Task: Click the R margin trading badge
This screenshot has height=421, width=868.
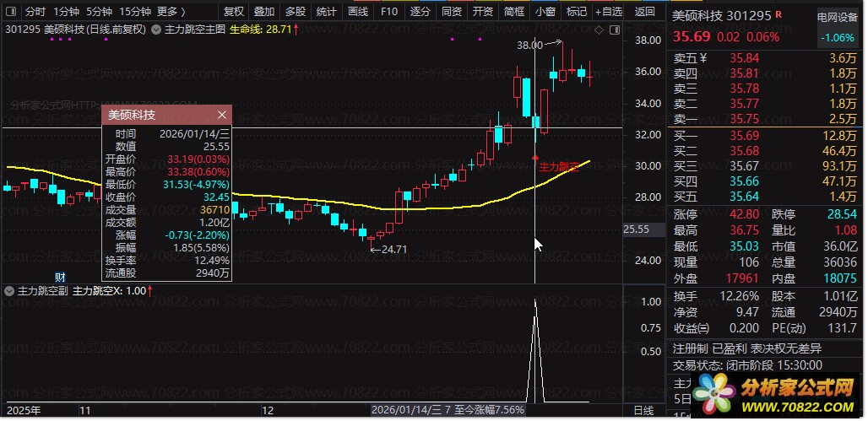Action: 778,15
